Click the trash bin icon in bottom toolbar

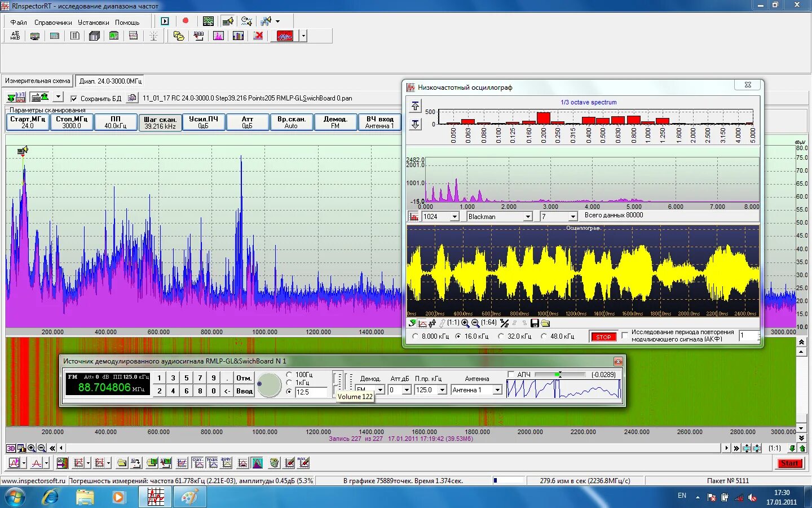tap(274, 463)
